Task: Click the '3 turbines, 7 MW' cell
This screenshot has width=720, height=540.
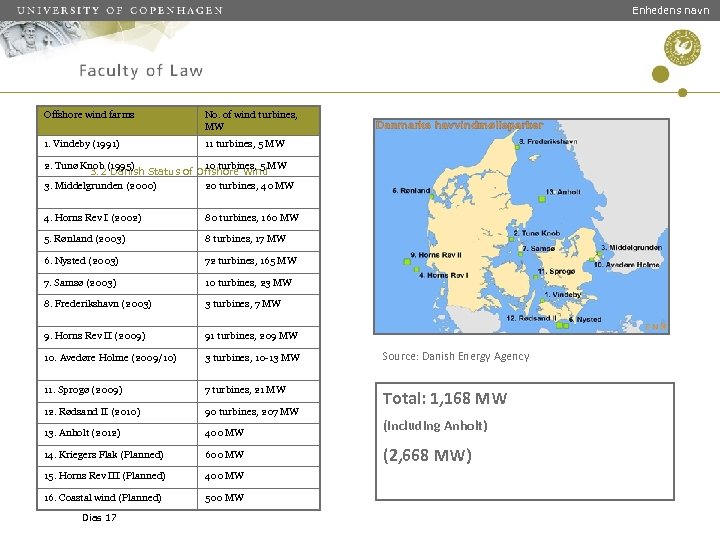Action: 259,310
